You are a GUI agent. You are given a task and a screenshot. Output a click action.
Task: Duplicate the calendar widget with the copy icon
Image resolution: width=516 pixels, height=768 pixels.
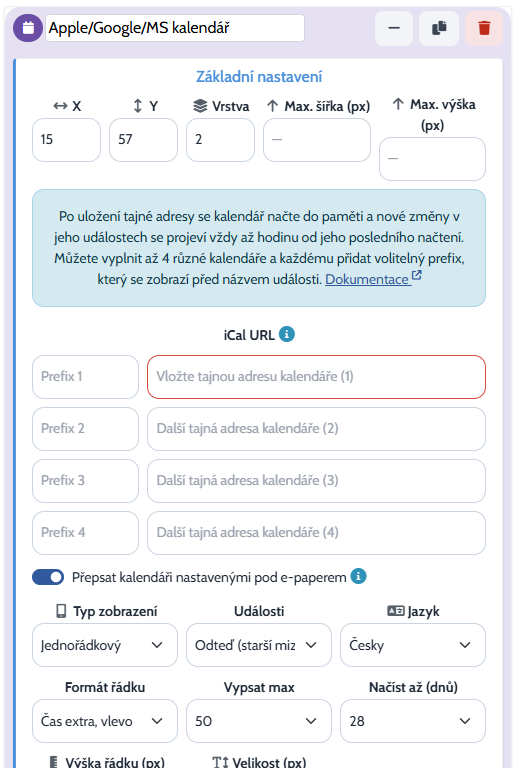pyautogui.click(x=439, y=28)
